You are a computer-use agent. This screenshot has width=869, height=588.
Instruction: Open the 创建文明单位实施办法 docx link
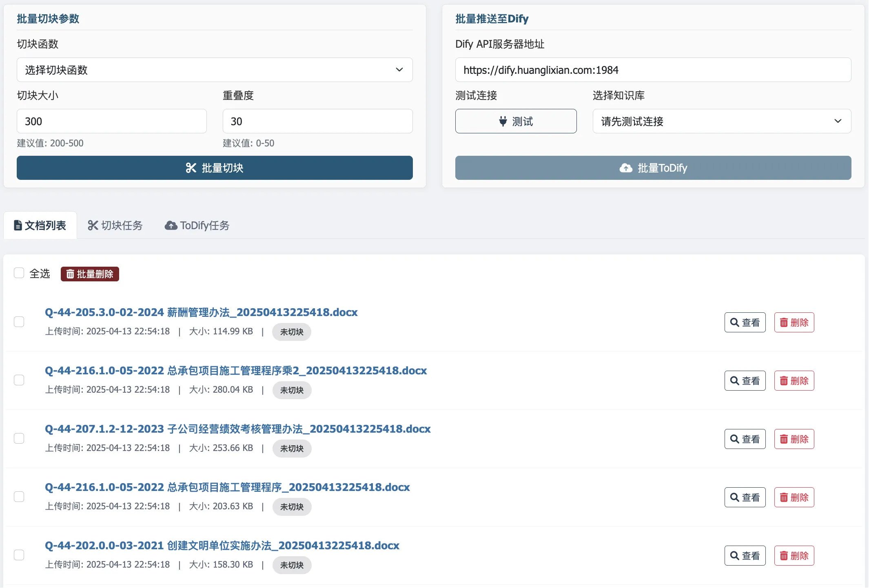point(222,546)
